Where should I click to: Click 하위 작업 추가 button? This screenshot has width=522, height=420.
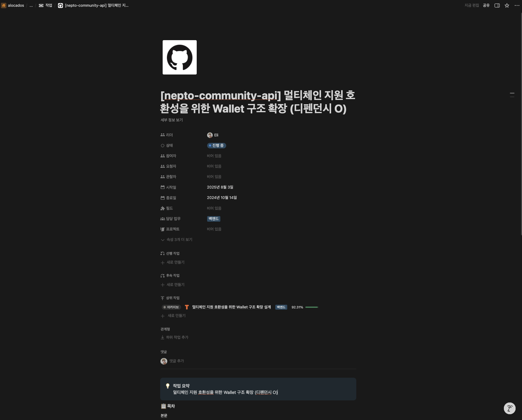pyautogui.click(x=174, y=338)
